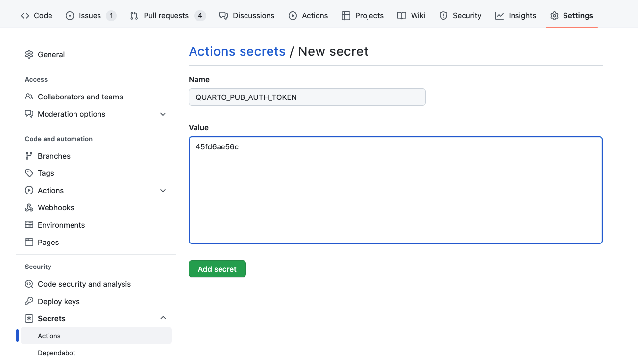Click the General gear icon in sidebar
This screenshot has height=364, width=638.
tap(29, 54)
